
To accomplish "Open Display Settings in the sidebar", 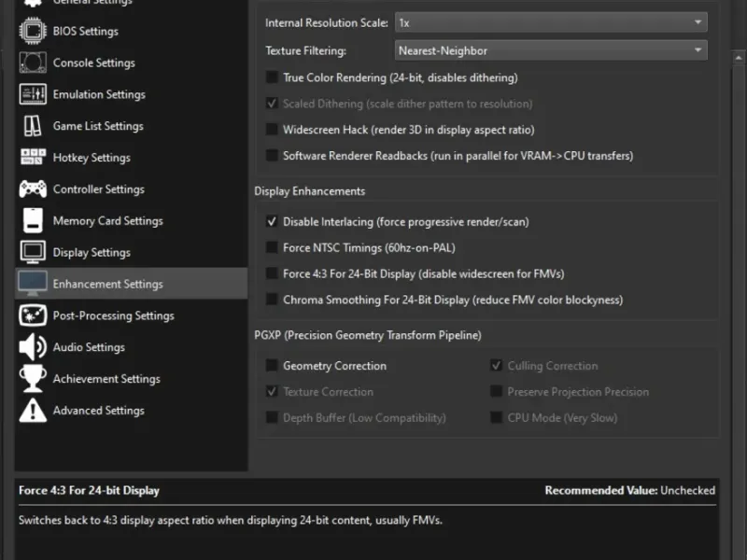I will pos(92,253).
